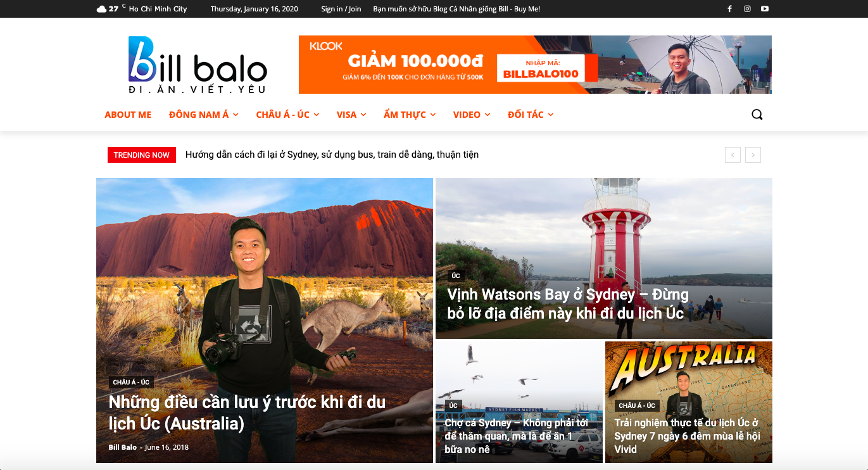Open the ABOUT ME page

[128, 115]
